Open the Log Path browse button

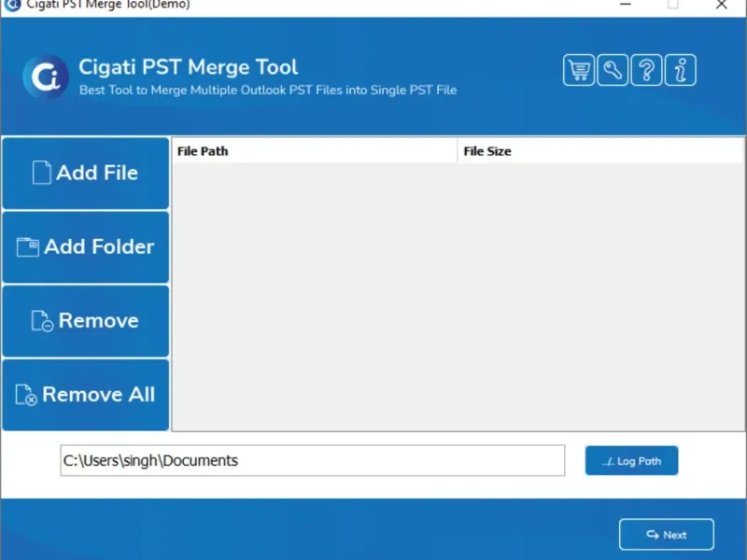[631, 460]
